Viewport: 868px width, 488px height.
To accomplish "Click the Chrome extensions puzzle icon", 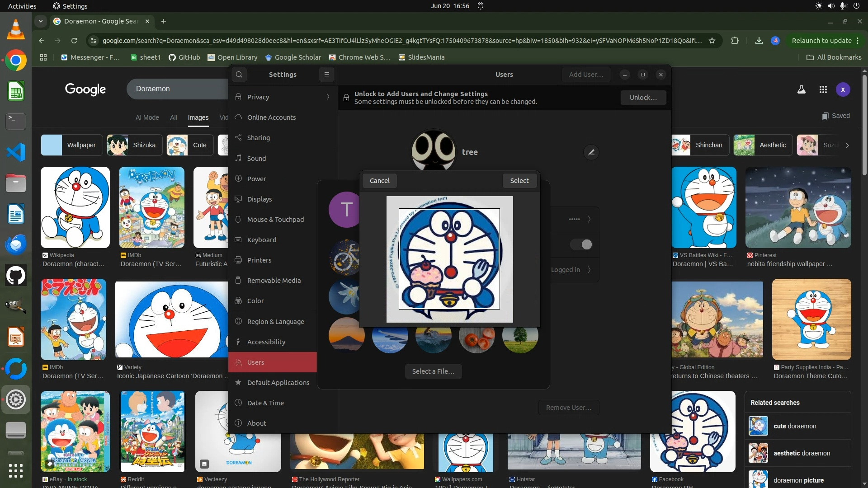I will click(735, 41).
